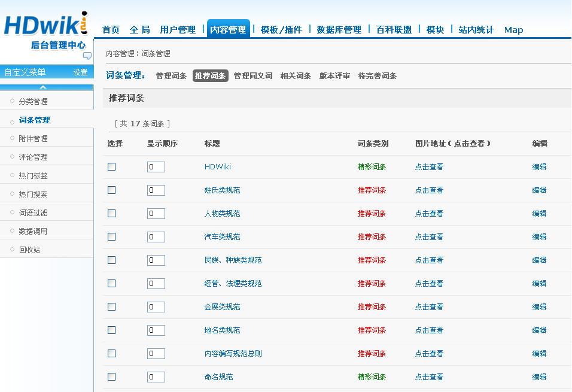Open 附件管理 in the sidebar
572x392 pixels.
pos(33,138)
